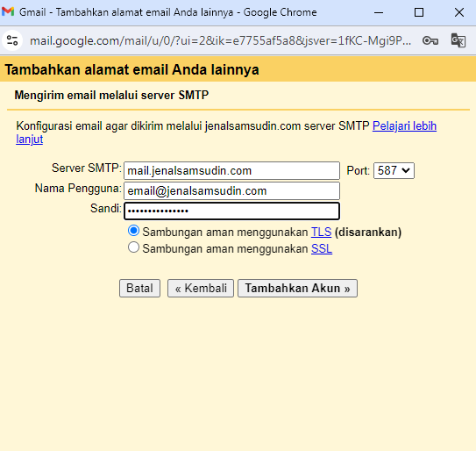This screenshot has width=476, height=451.
Task: Go back using the Kembali button
Action: 201,288
